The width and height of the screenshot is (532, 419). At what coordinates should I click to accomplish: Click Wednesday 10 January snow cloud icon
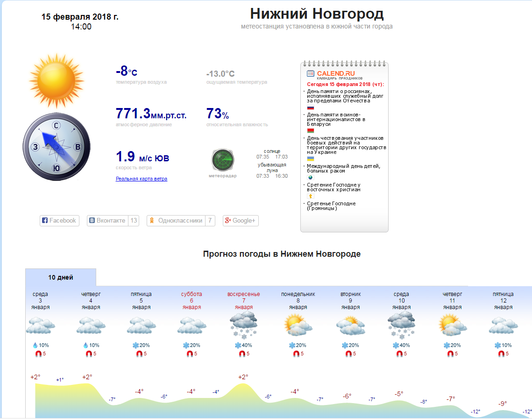(x=401, y=325)
